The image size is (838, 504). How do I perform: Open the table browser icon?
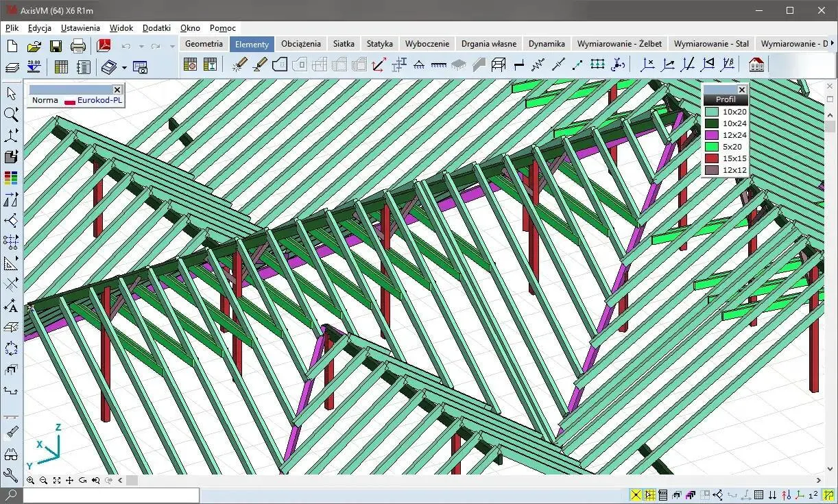click(61, 67)
